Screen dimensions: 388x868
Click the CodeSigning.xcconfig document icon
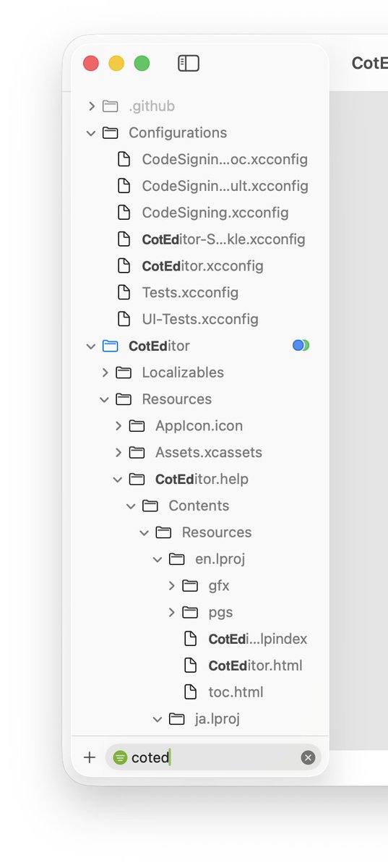[124, 213]
